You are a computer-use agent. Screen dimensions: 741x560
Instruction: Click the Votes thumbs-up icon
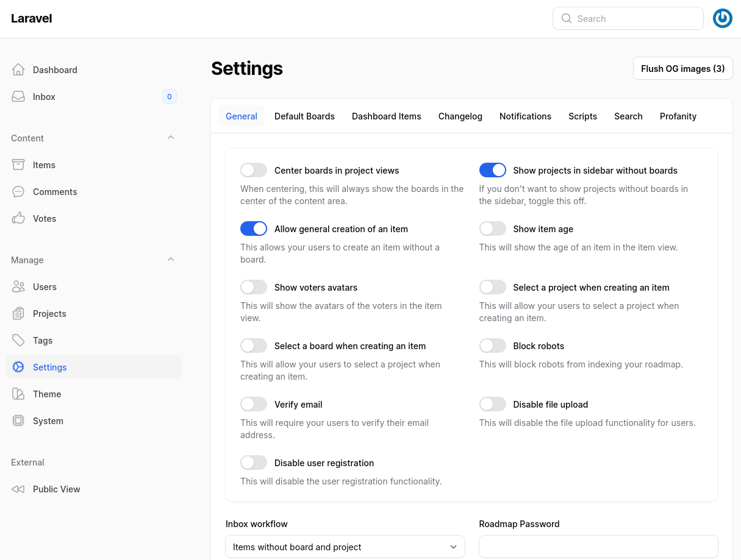coord(18,218)
